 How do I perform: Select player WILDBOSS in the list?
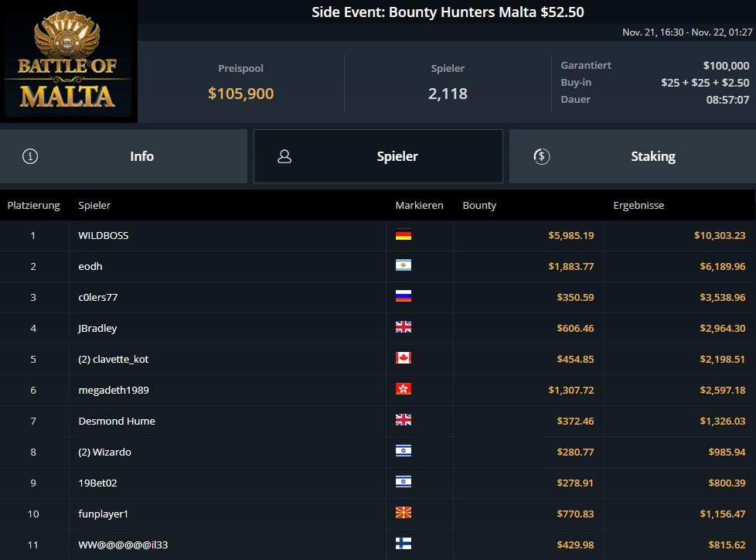point(104,235)
